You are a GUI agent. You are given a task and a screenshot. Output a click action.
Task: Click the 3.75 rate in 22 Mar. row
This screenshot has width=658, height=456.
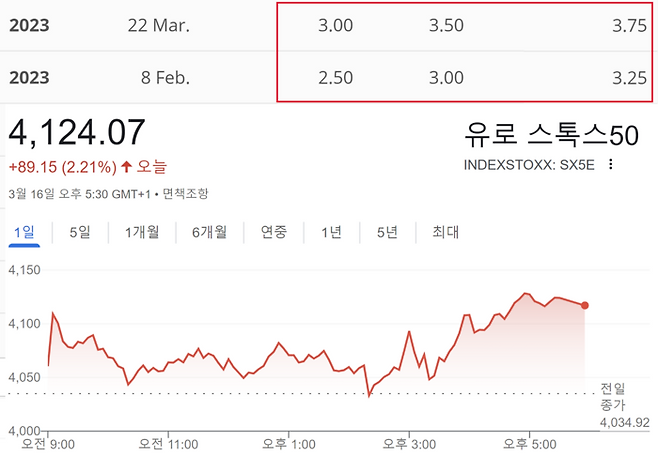(x=629, y=26)
